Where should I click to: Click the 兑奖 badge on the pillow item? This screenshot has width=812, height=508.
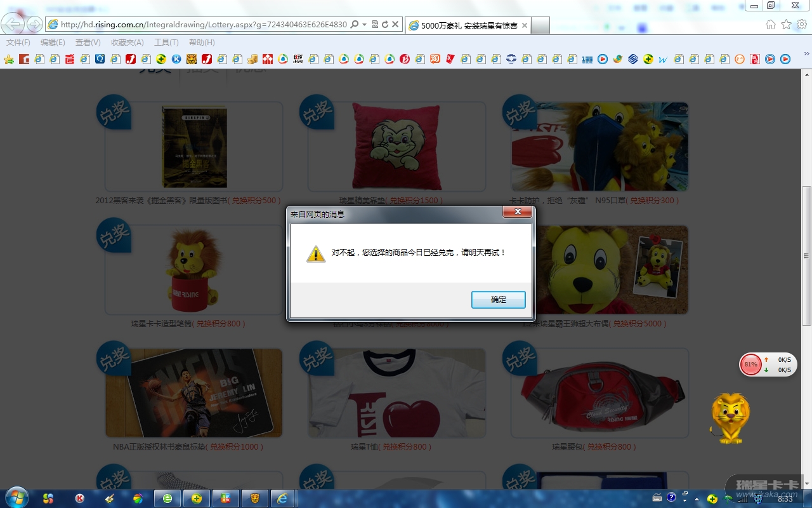[317, 112]
